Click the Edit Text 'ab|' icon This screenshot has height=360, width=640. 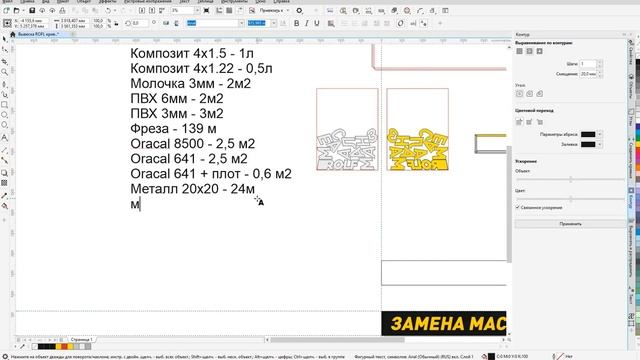413,23
